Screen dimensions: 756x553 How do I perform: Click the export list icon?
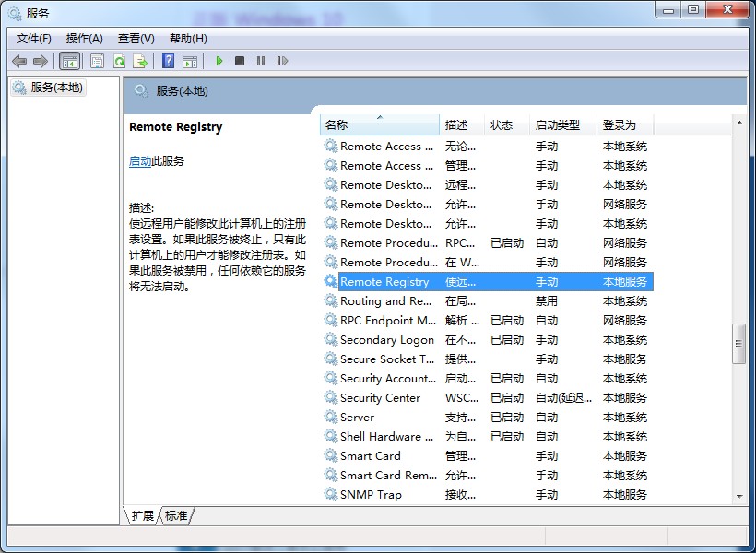(x=140, y=61)
